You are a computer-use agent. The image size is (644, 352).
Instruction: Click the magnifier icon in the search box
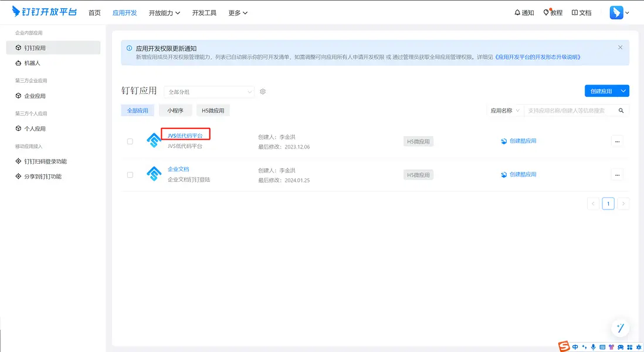622,110
